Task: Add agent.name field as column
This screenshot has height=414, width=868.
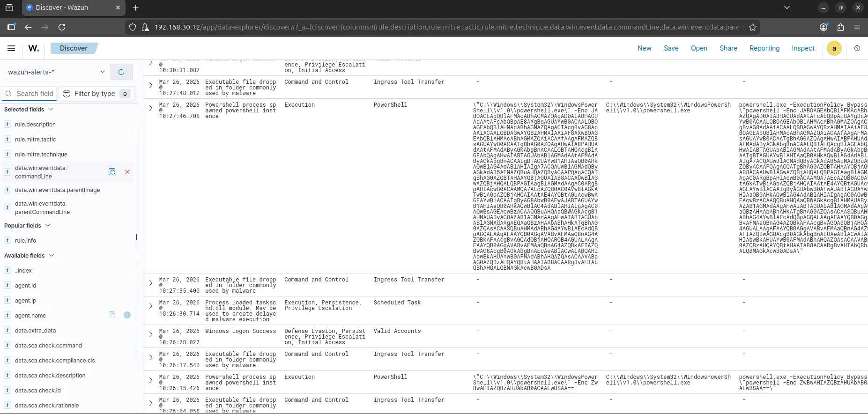Action: [127, 315]
